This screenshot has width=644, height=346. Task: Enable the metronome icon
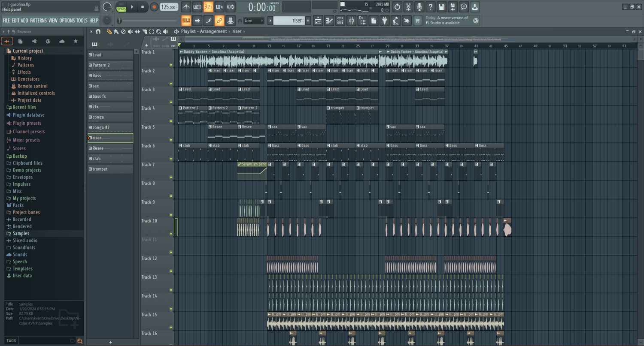tap(186, 7)
